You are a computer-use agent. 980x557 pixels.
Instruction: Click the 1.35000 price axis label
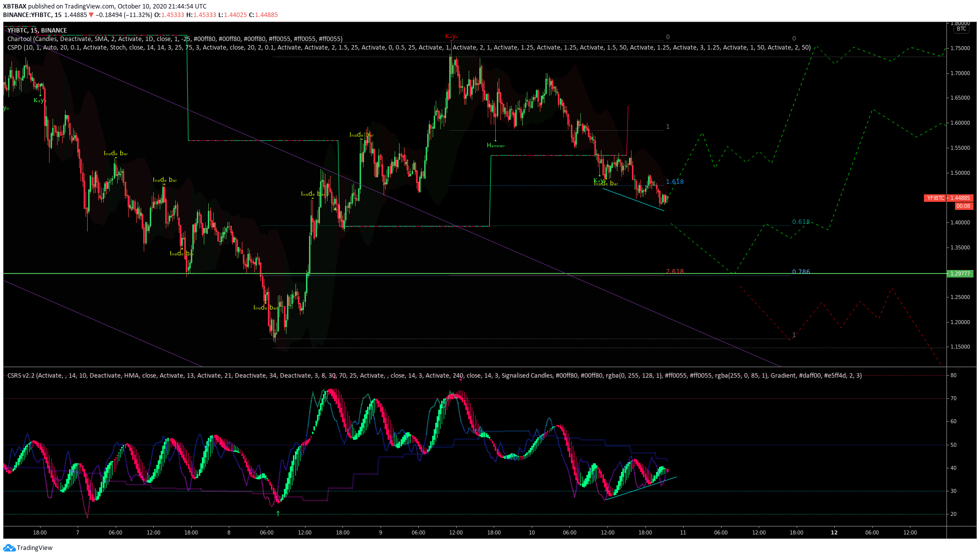(x=960, y=248)
